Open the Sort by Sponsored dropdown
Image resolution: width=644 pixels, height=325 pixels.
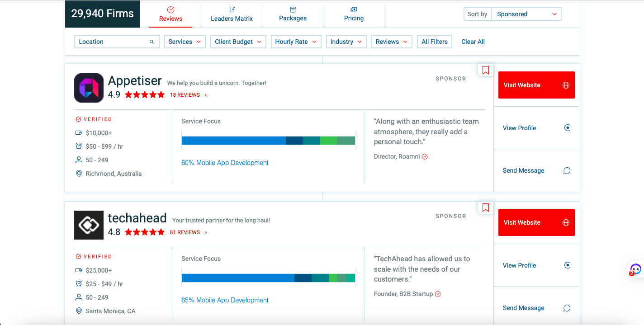[x=526, y=14]
